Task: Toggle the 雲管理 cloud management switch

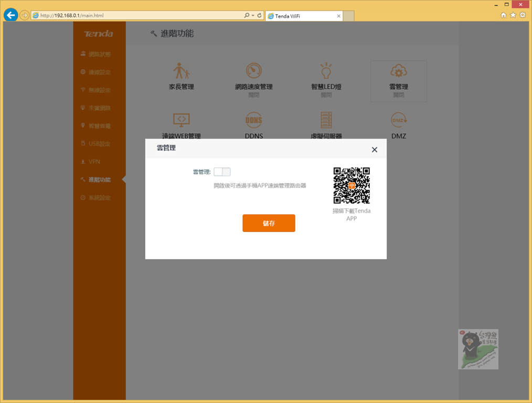Action: [x=222, y=172]
